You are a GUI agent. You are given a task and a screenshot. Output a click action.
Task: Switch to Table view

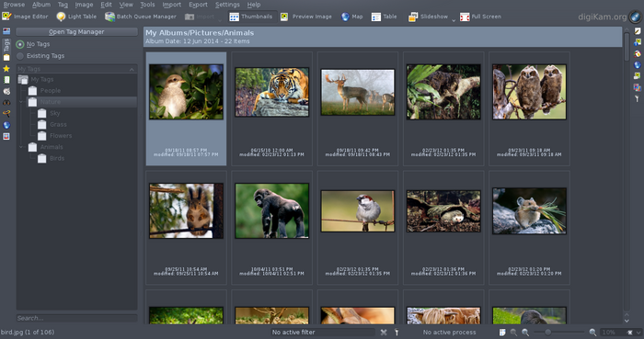[x=384, y=17]
